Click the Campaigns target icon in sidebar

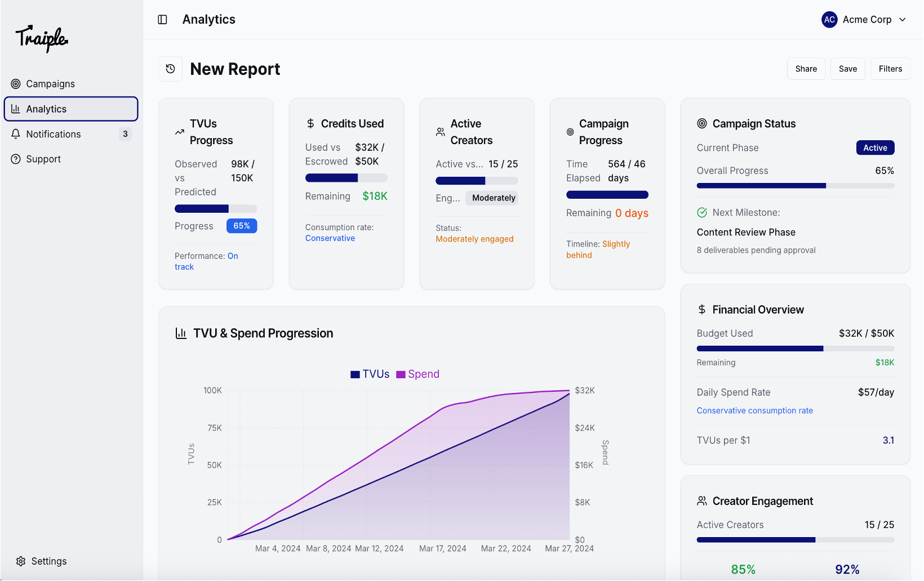[x=16, y=84]
